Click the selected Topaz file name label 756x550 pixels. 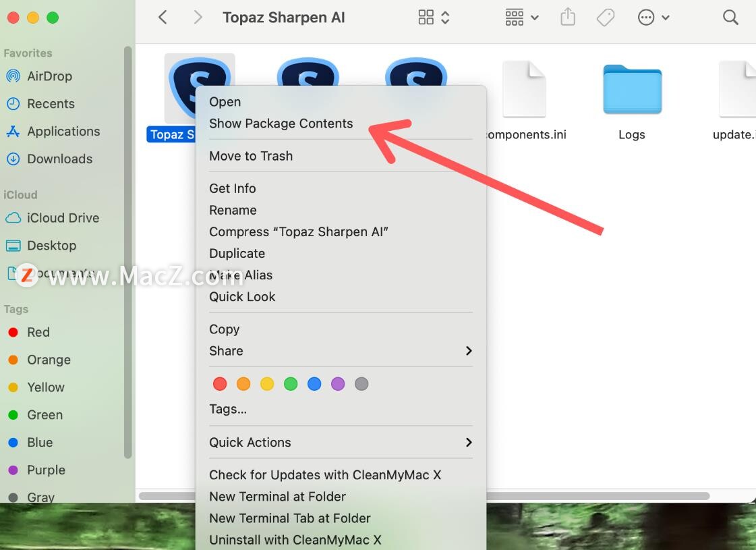pyautogui.click(x=172, y=134)
